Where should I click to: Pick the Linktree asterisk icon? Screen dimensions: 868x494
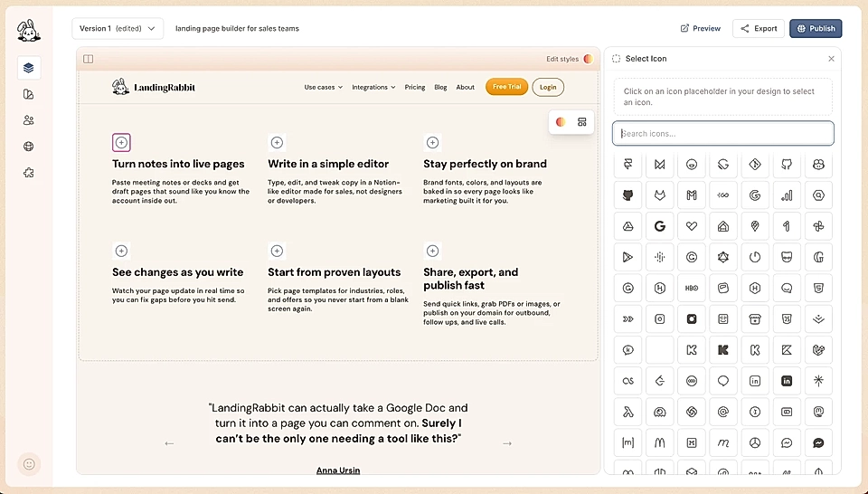tap(819, 382)
